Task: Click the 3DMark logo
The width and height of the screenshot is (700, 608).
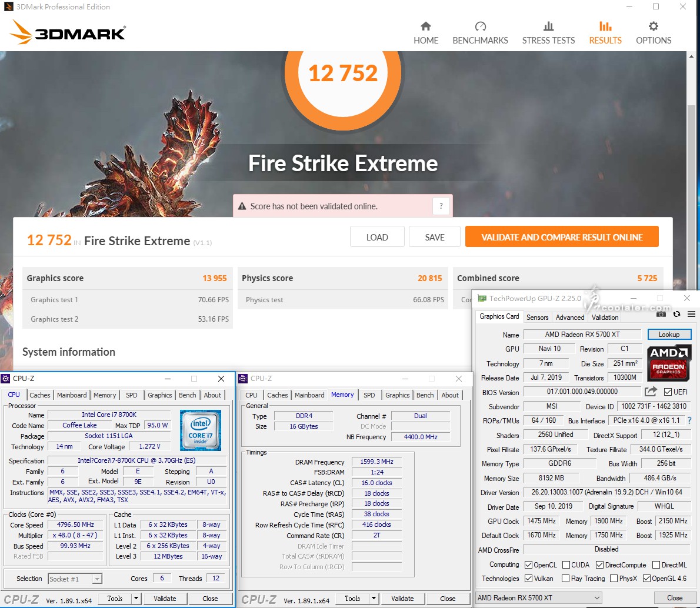Action: [x=68, y=32]
